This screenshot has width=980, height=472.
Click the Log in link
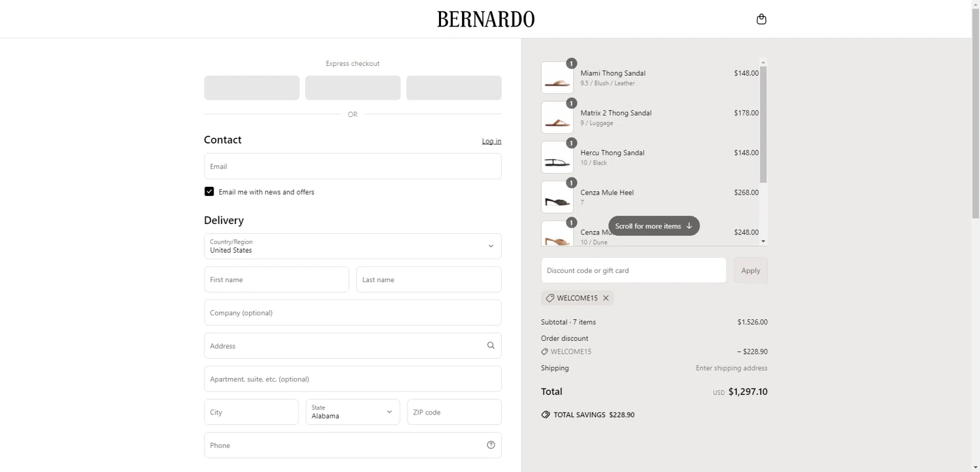(491, 141)
